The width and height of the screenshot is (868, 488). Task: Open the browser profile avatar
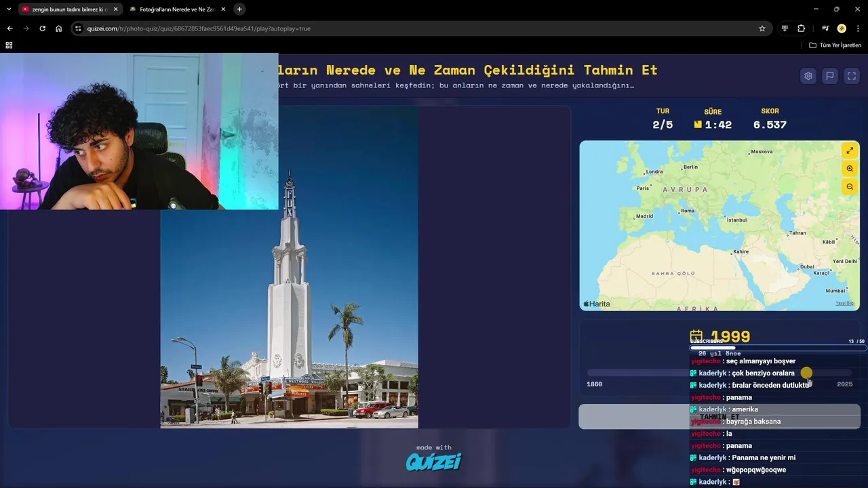click(842, 28)
